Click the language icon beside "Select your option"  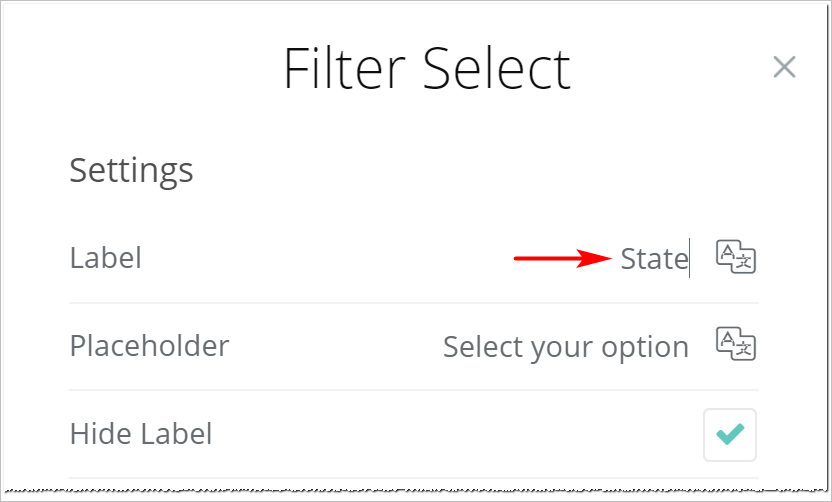[736, 345]
